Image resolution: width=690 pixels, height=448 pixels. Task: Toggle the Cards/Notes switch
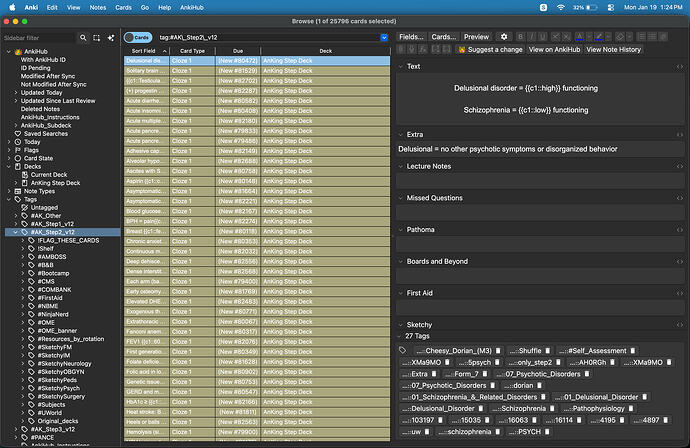pos(138,37)
